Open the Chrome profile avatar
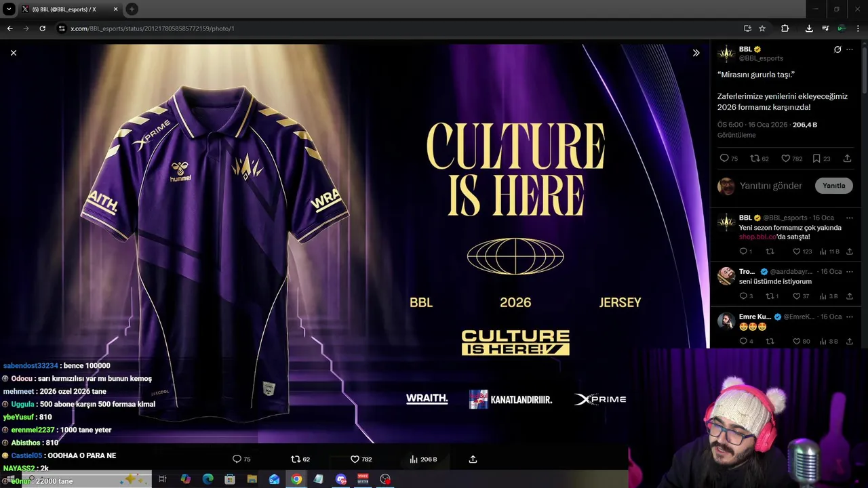This screenshot has width=868, height=488. [842, 28]
